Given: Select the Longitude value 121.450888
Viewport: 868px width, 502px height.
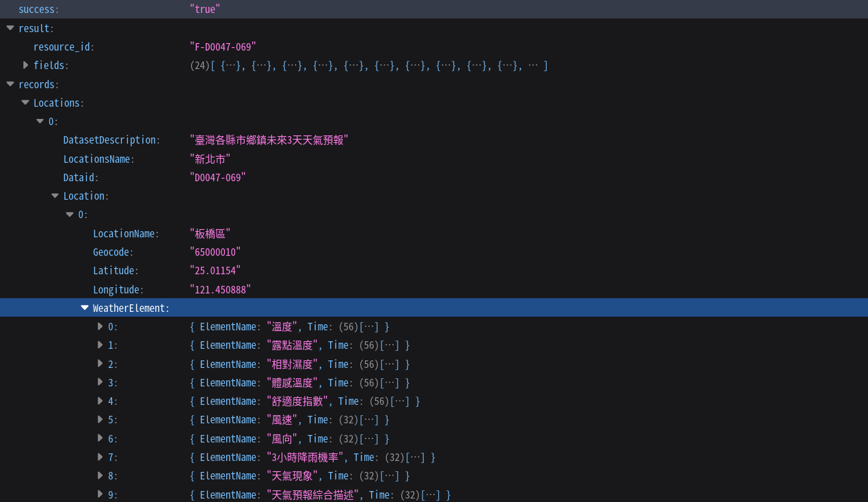Looking at the screenshot, I should coord(220,289).
